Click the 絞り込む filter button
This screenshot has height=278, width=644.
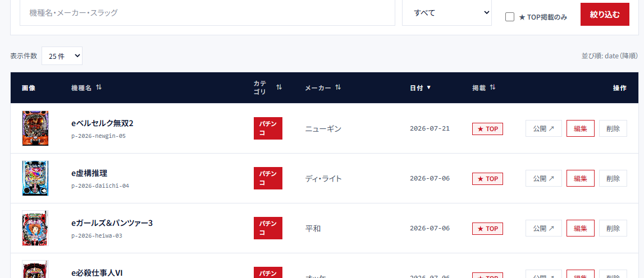tap(605, 15)
